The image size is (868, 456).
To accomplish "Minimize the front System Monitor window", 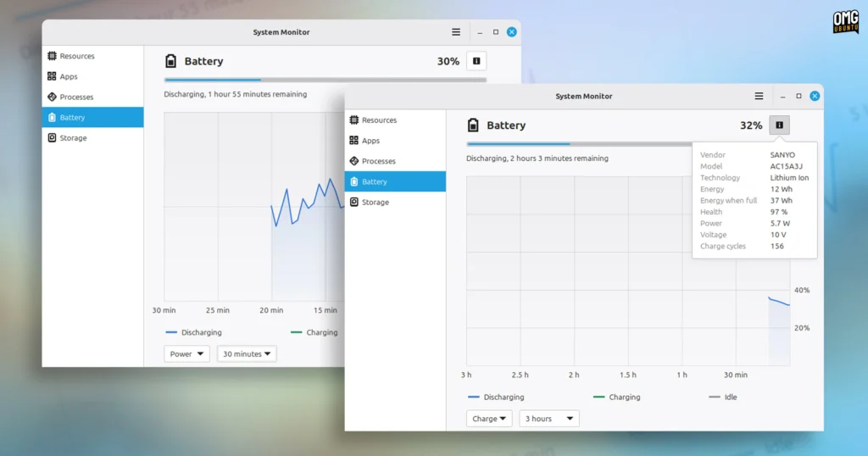I will [x=782, y=97].
